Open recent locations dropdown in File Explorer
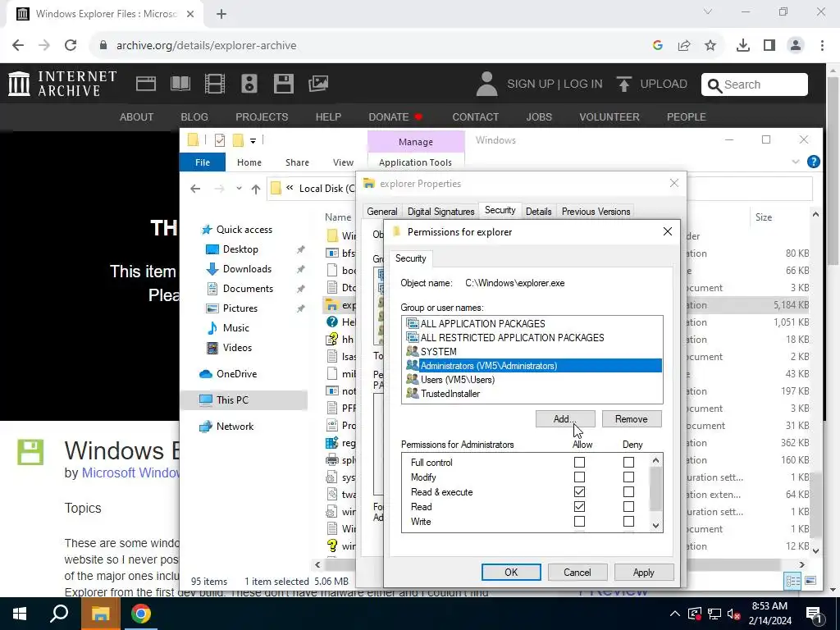This screenshot has width=840, height=630. click(x=239, y=189)
